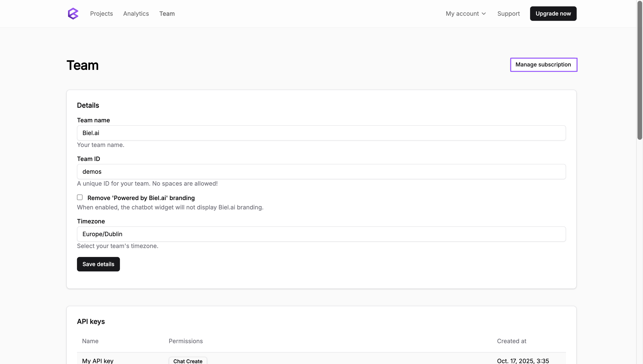The image size is (643, 364).
Task: Select the Team navigation item
Action: click(x=167, y=14)
